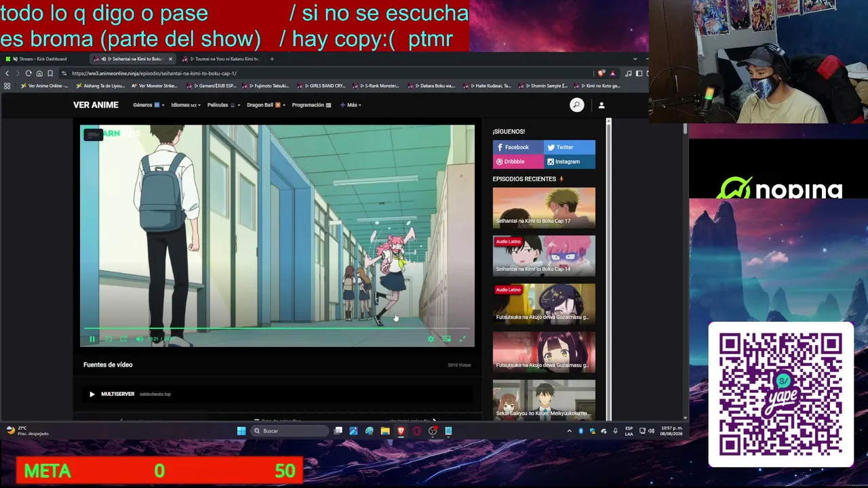
Task: Switch to Toumei na Yoru ni Kakeru Kimi tab
Action: pyautogui.click(x=222, y=59)
